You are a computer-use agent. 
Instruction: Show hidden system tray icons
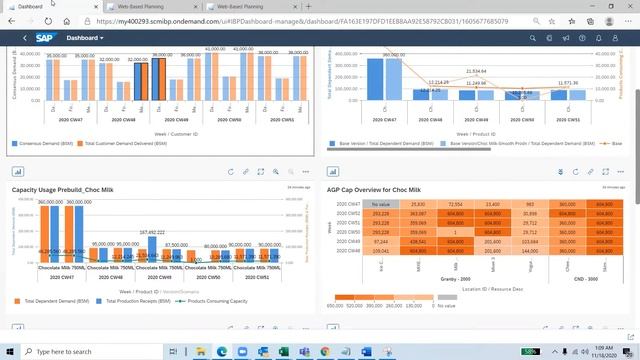click(x=554, y=351)
